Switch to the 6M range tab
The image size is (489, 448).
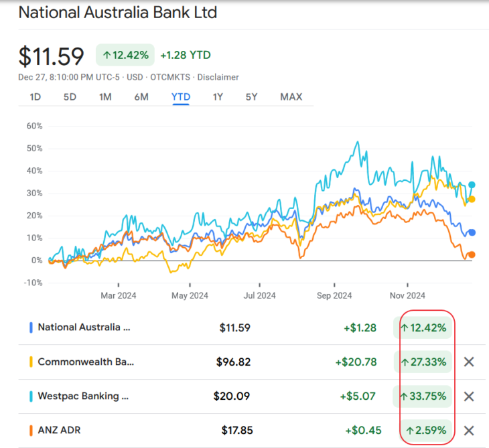(x=141, y=97)
